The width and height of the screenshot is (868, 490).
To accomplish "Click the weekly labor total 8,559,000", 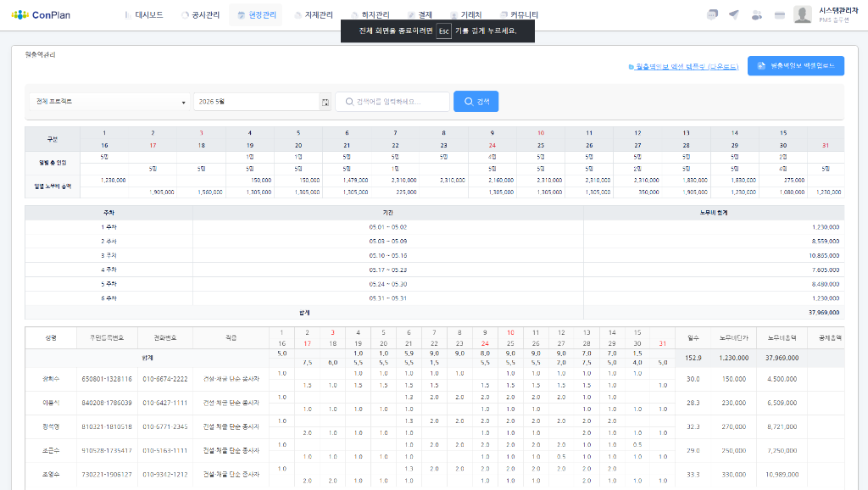I will click(826, 242).
